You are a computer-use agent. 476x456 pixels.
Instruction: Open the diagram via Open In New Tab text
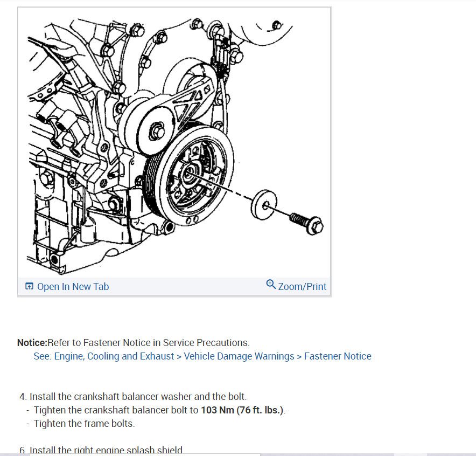[73, 286]
